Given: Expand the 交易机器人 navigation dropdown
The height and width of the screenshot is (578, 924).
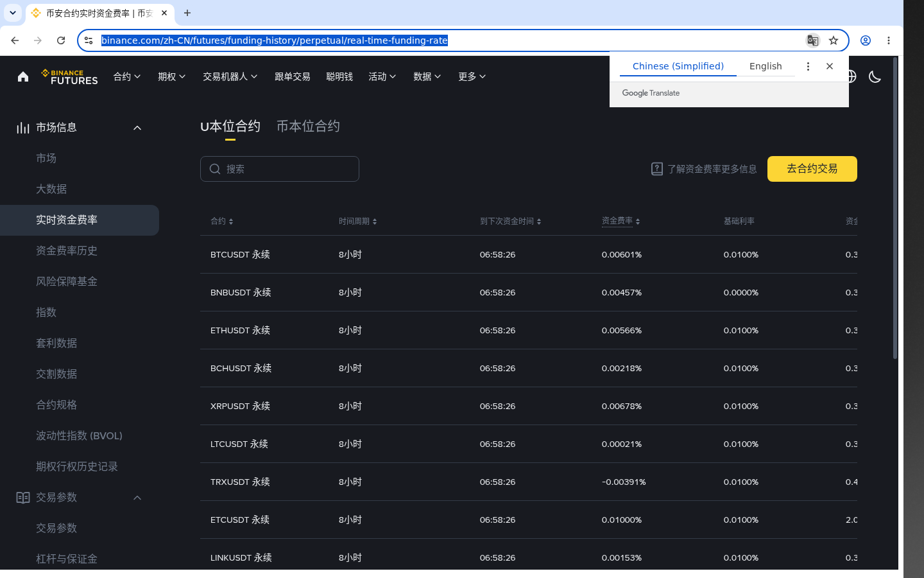Looking at the screenshot, I should (230, 76).
